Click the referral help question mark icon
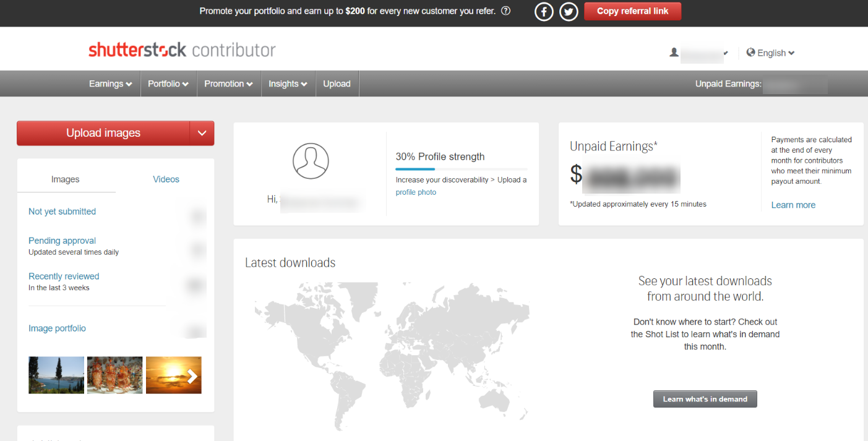 (506, 11)
